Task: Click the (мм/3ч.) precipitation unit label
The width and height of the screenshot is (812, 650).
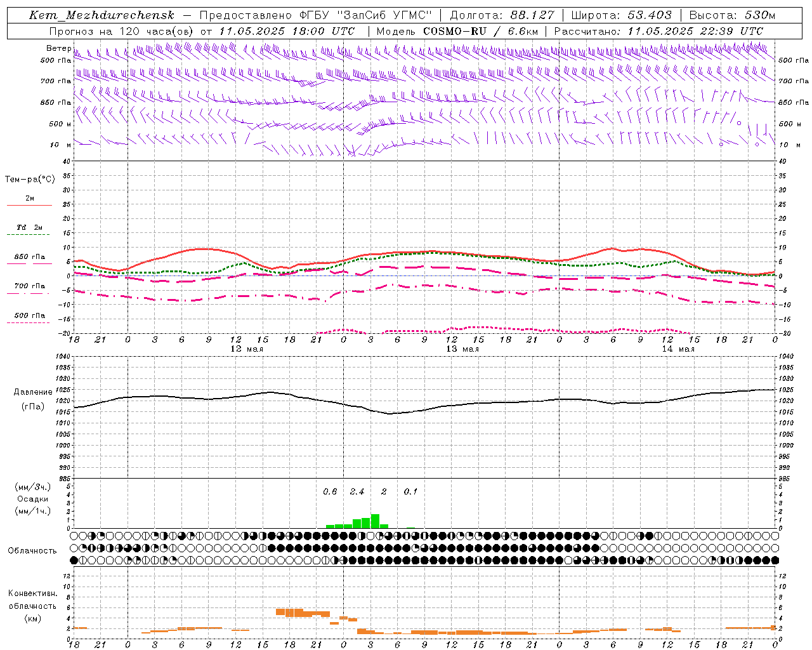Action: coord(33,487)
